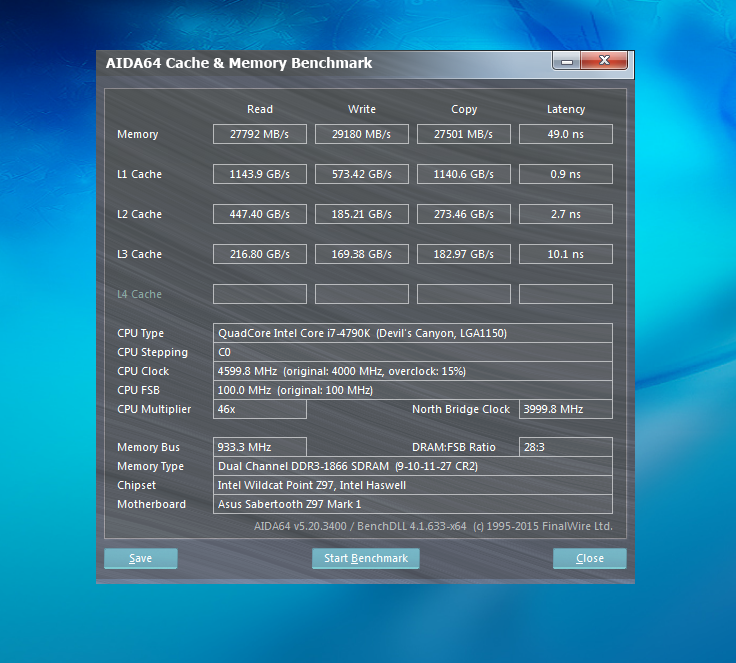This screenshot has height=663, width=736.
Task: Click the CPU Type field with i7-4790K
Action: pos(413,333)
